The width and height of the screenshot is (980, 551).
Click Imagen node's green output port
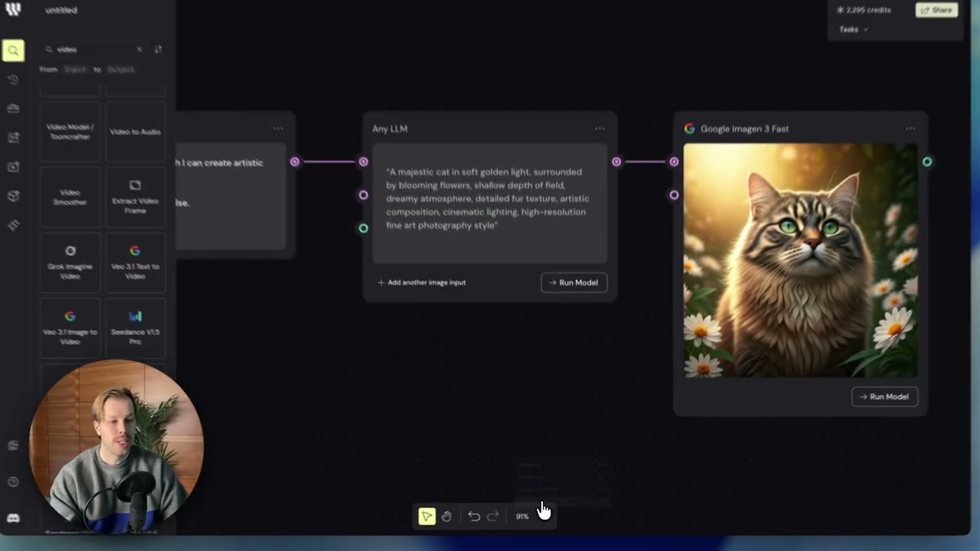click(x=927, y=161)
